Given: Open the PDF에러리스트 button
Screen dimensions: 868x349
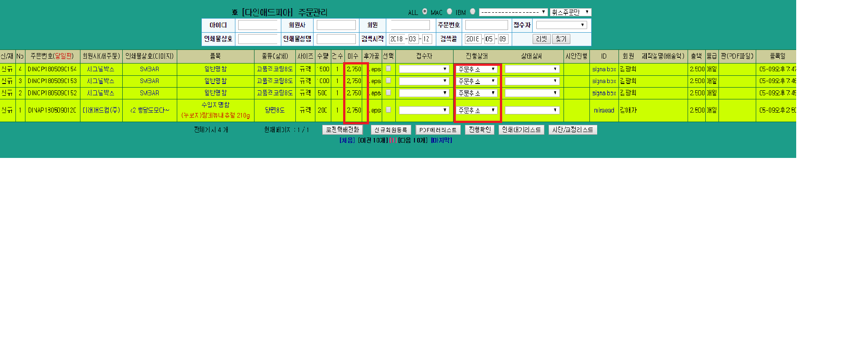Looking at the screenshot, I should tap(438, 130).
